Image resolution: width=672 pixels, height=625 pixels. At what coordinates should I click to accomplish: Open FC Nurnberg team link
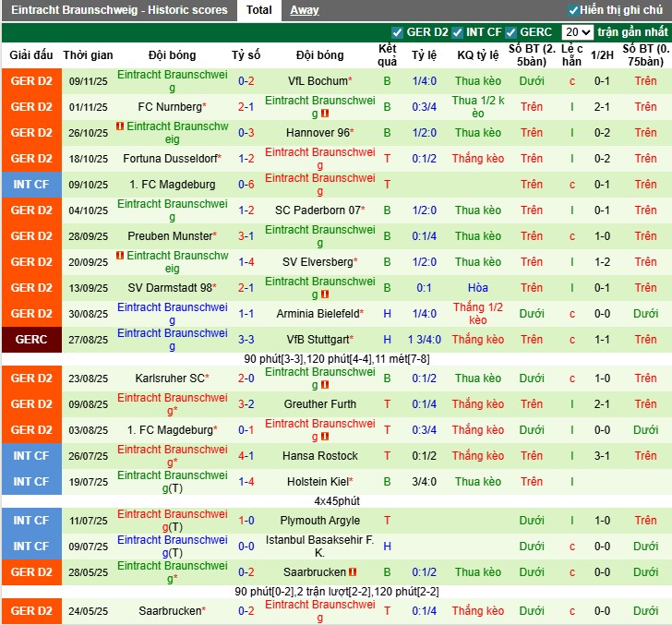(x=172, y=107)
